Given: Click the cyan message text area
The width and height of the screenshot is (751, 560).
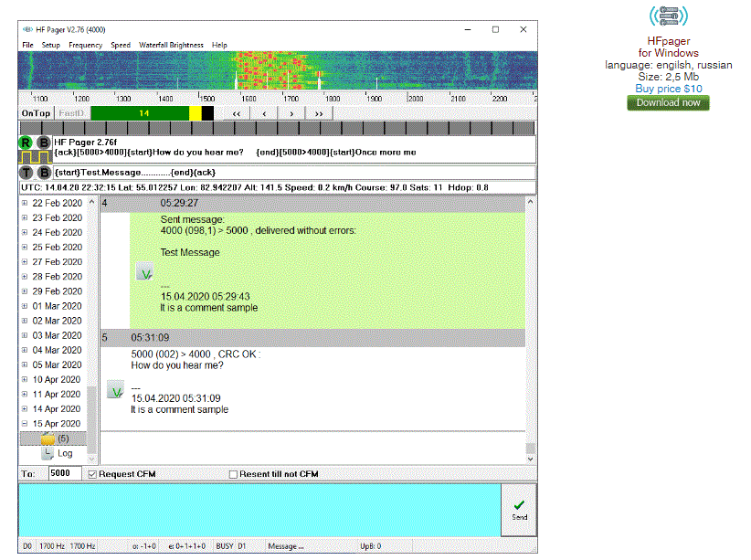Looking at the screenshot, I should pos(259,510).
